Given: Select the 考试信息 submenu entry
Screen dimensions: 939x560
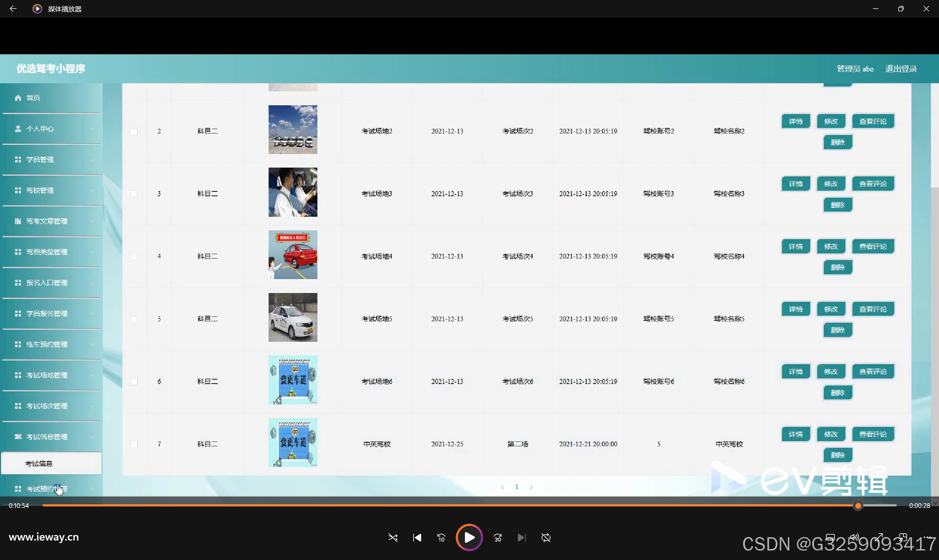Looking at the screenshot, I should point(51,464).
